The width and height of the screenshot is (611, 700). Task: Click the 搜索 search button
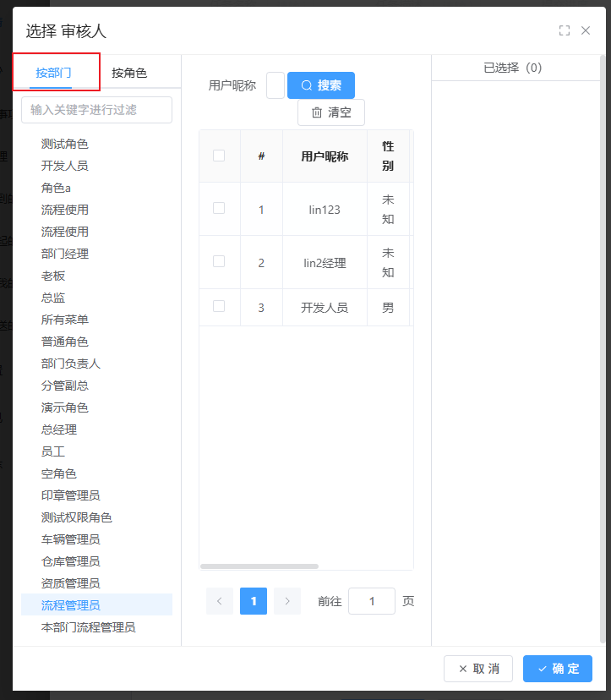pyautogui.click(x=321, y=85)
